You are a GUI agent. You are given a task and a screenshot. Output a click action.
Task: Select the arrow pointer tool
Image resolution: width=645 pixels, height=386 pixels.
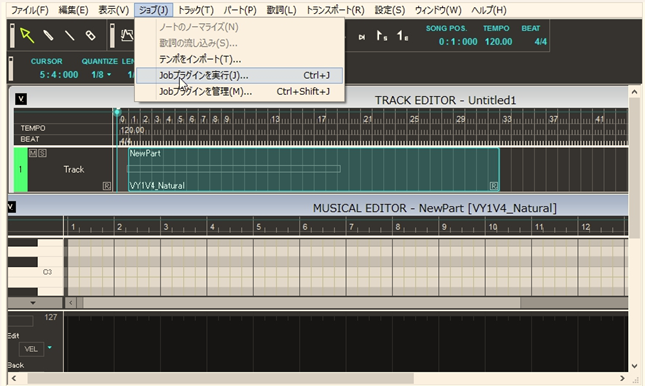click(x=27, y=35)
